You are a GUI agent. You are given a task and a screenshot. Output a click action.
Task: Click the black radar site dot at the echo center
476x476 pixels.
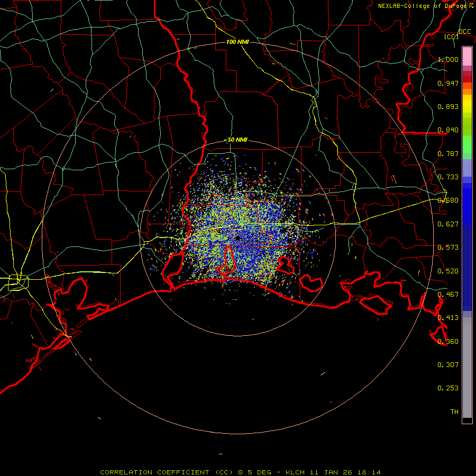tap(238, 238)
